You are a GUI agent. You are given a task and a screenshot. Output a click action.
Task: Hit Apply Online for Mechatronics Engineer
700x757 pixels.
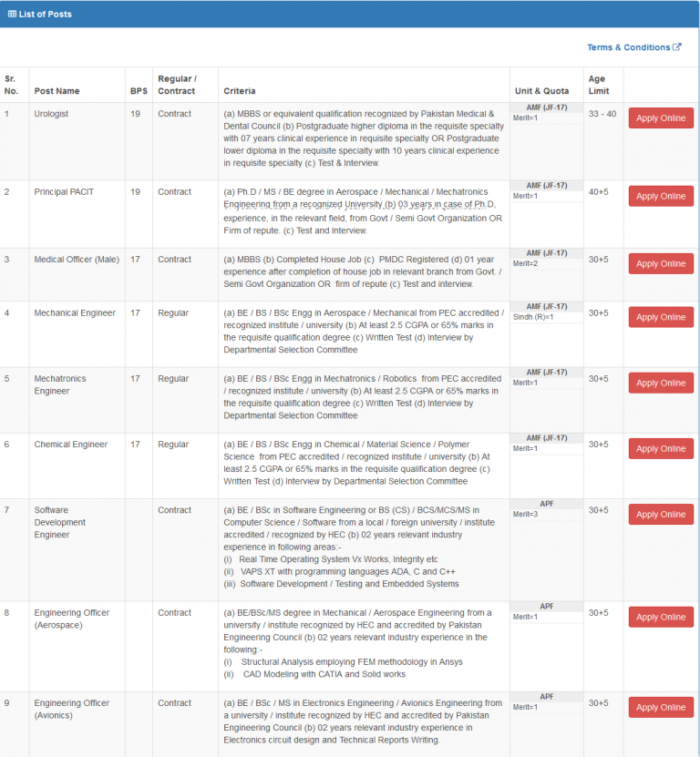[x=661, y=384]
